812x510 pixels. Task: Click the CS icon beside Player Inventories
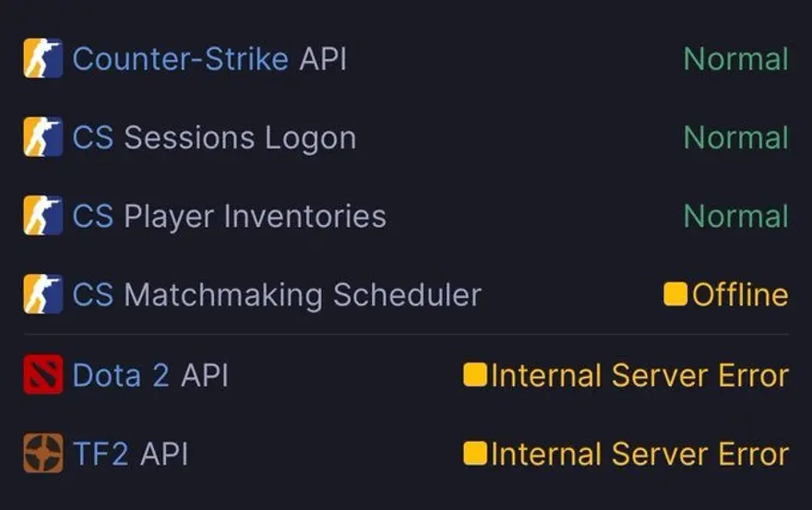[x=42, y=217]
